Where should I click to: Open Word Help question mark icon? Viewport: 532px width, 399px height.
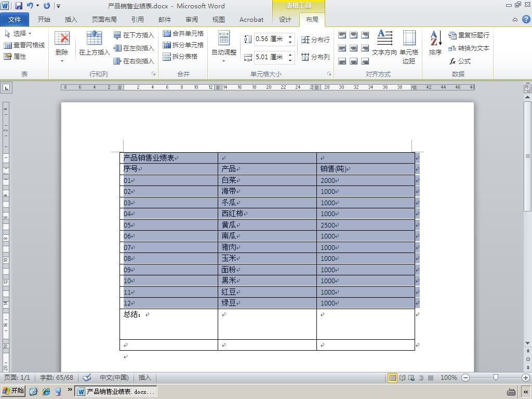click(x=526, y=19)
